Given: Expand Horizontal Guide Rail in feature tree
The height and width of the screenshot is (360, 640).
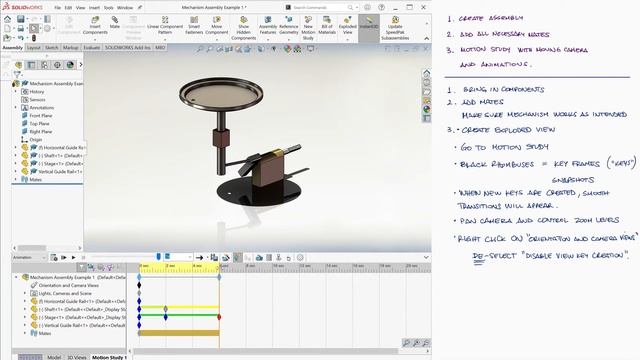Looking at the screenshot, I should pyautogui.click(x=16, y=147).
